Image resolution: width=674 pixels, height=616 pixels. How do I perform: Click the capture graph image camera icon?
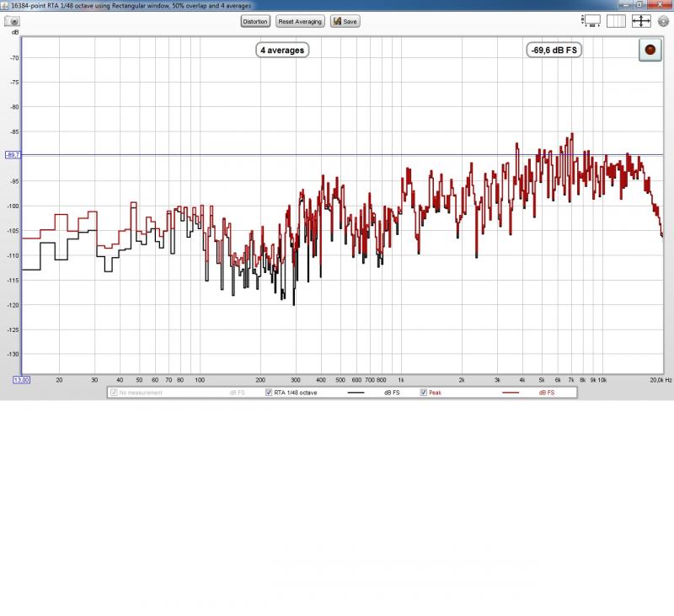coord(13,21)
